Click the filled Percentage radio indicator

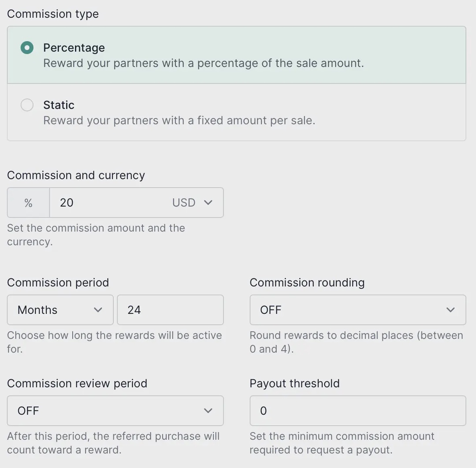tap(27, 48)
